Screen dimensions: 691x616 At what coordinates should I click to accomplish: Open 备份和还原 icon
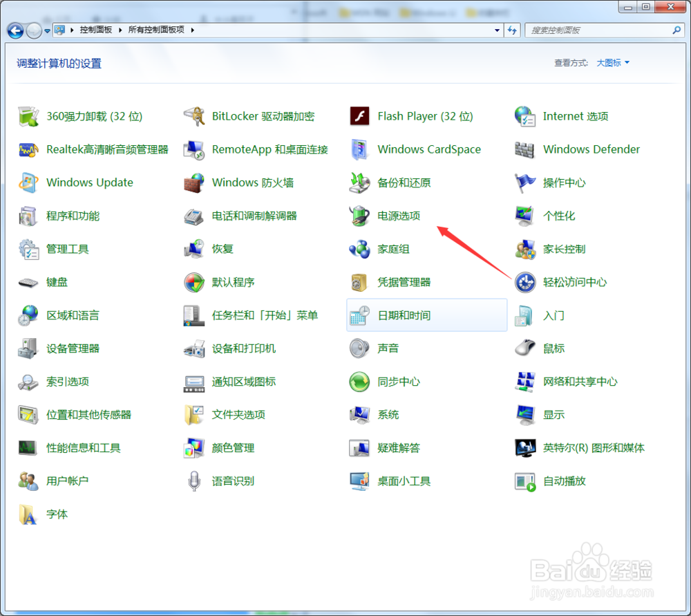pos(359,183)
